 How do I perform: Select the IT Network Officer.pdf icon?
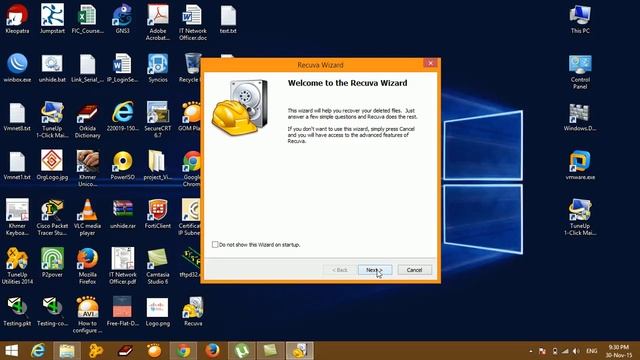click(122, 266)
